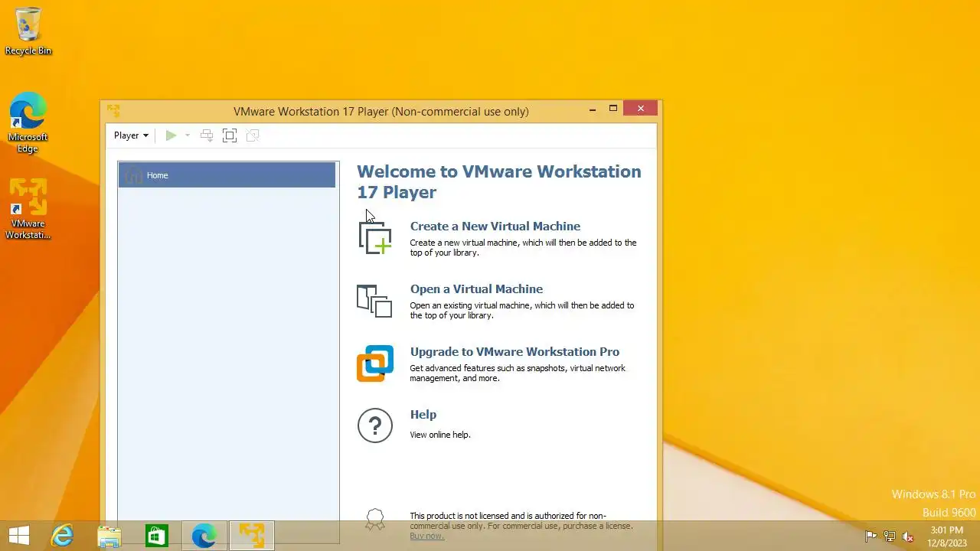Open the Windows Store taskbar icon
The image size is (980, 551).
tap(157, 536)
